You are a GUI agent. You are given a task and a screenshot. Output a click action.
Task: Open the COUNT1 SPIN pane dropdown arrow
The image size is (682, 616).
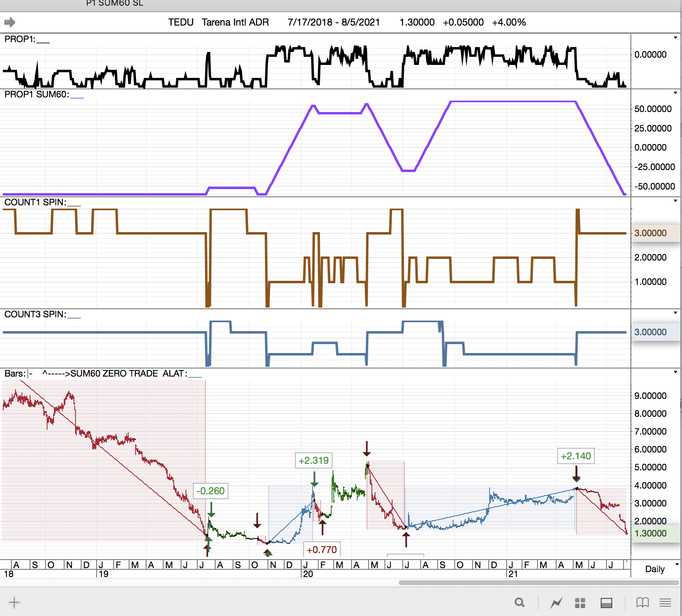click(x=676, y=201)
